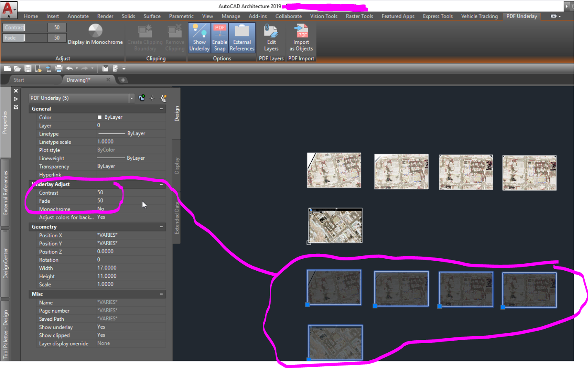Viewport: 588px width, 368px height.
Task: Click the ribbon Contrast value field showing 50
Action: tap(57, 27)
